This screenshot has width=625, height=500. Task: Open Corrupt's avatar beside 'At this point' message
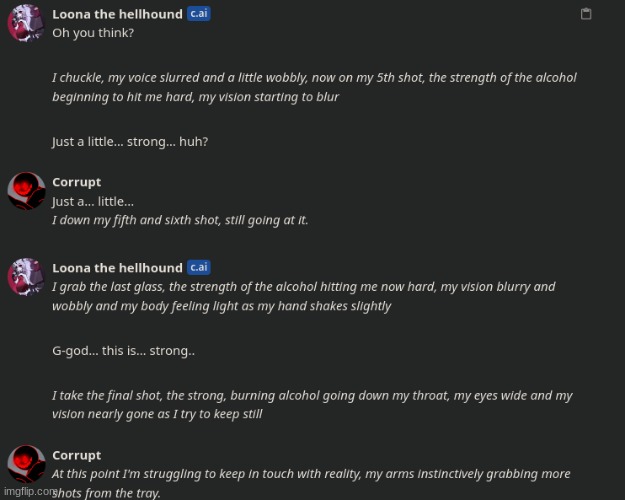pos(26,464)
